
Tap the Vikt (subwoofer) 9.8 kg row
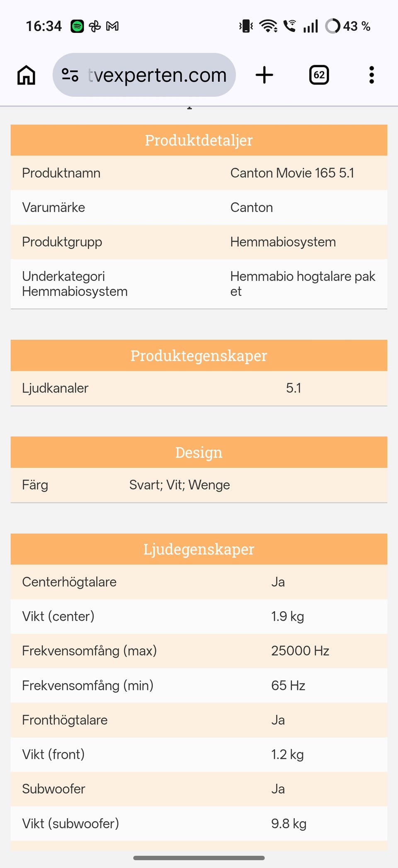click(x=199, y=824)
